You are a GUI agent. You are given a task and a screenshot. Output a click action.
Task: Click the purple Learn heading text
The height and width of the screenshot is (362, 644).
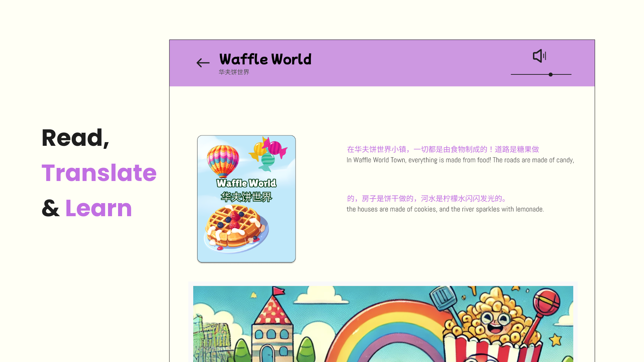tap(99, 208)
